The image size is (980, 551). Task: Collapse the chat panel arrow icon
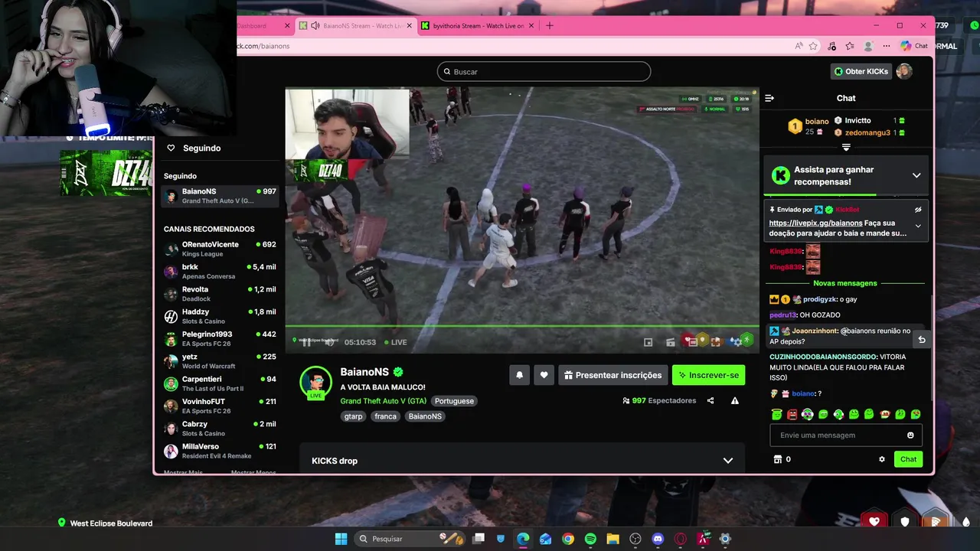(769, 98)
